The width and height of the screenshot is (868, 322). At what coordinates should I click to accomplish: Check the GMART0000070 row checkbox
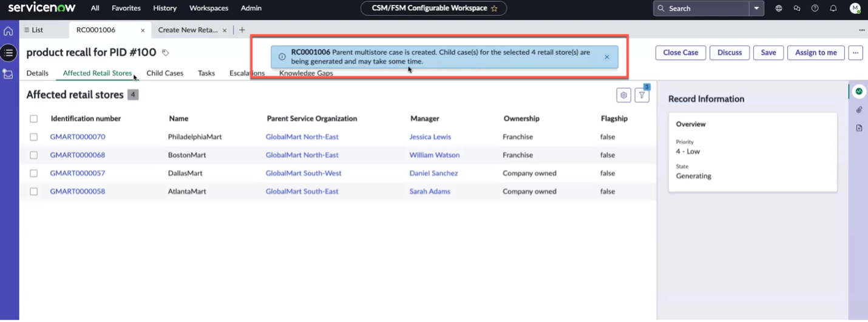[34, 137]
